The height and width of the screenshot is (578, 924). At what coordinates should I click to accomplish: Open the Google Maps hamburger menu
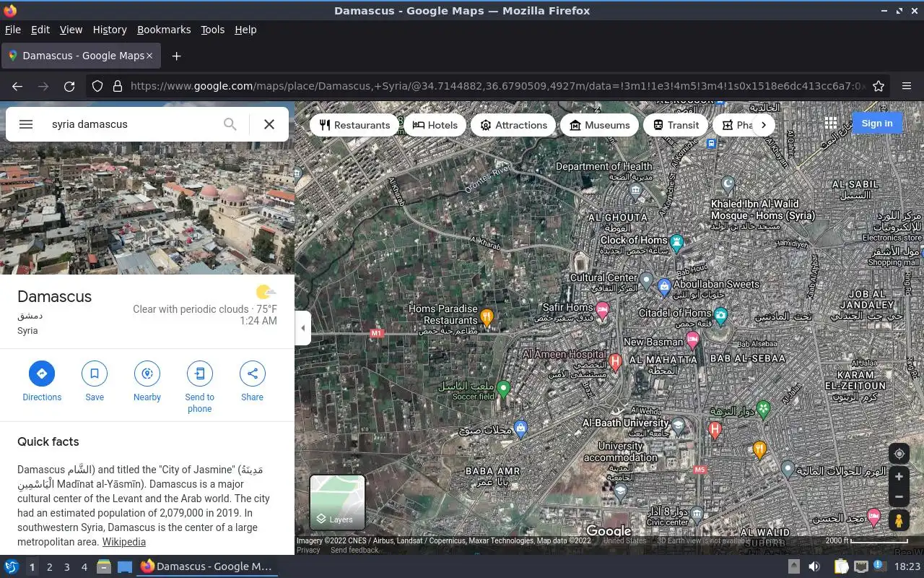[26, 124]
